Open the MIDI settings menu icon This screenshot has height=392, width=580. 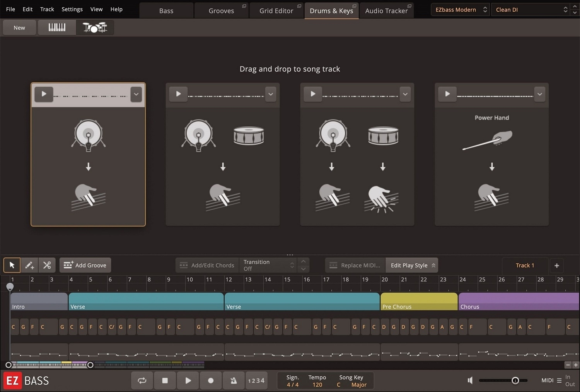(x=559, y=380)
